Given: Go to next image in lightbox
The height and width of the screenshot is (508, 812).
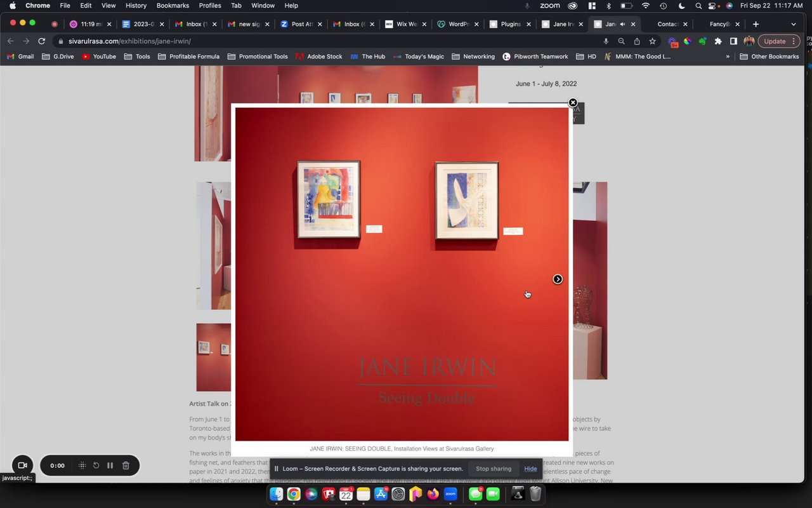Looking at the screenshot, I should click(x=558, y=279).
